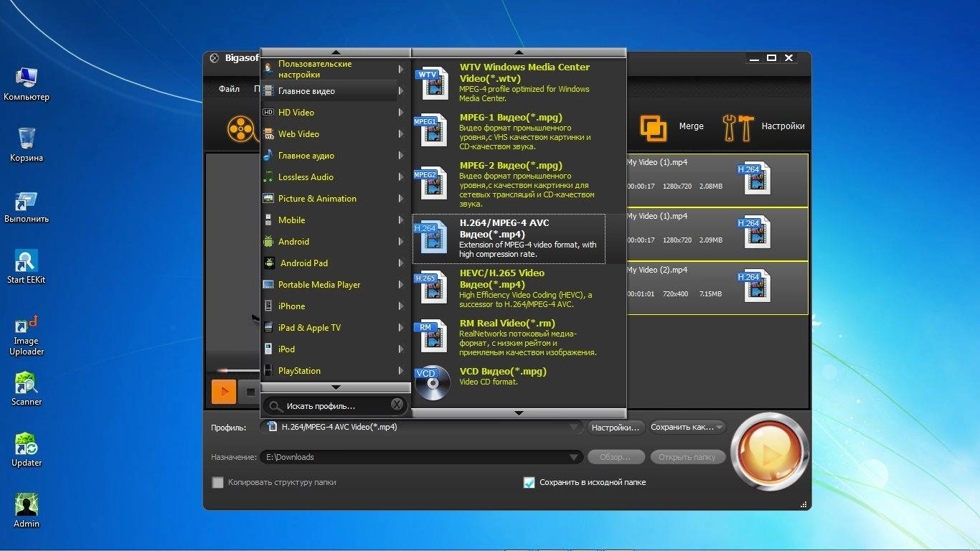Click H.264 icon of first My Video (1).mp4
This screenshot has height=551, width=980.
click(754, 178)
